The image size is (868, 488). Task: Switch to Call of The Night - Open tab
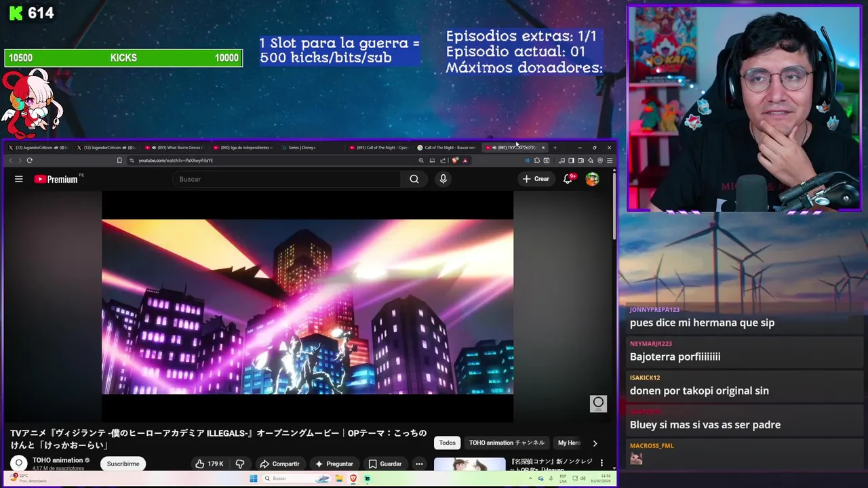[x=378, y=147]
